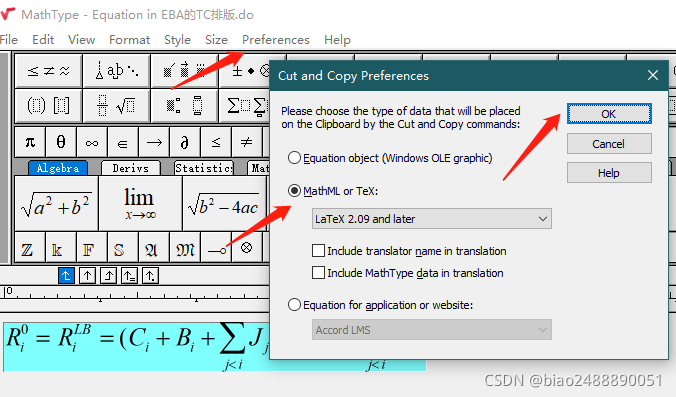Open the subscript and superscript templates palette
The width and height of the screenshot is (676, 397).
[x=185, y=105]
